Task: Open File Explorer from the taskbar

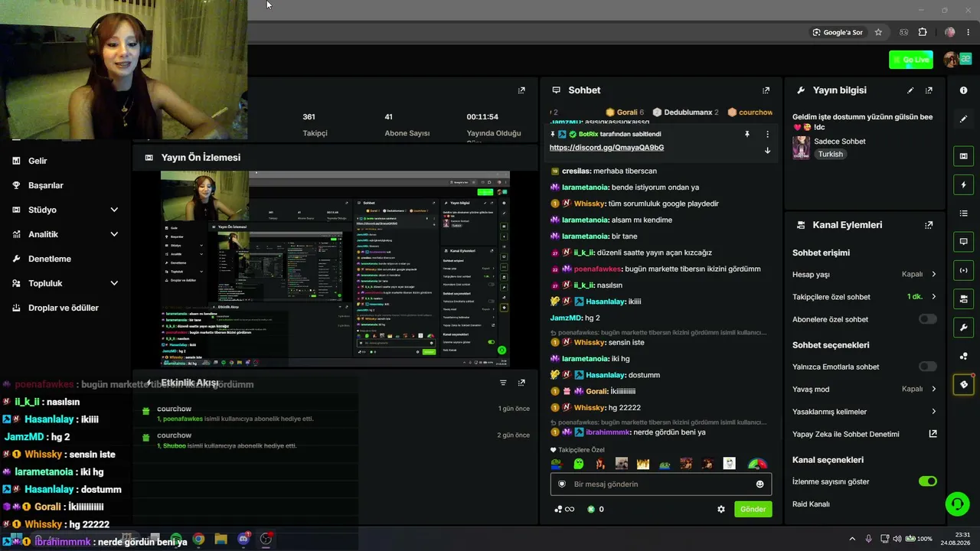Action: (x=221, y=539)
